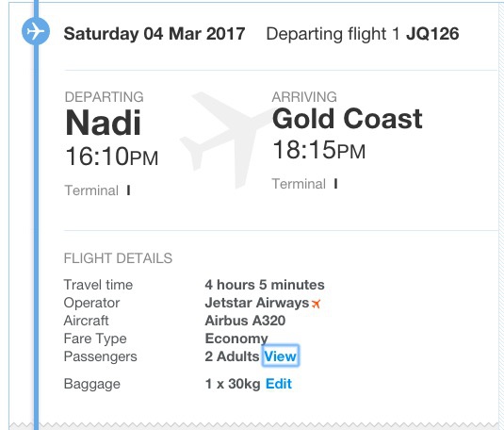
Task: Select the 4 hours 5 minutes text
Action: [x=265, y=285]
